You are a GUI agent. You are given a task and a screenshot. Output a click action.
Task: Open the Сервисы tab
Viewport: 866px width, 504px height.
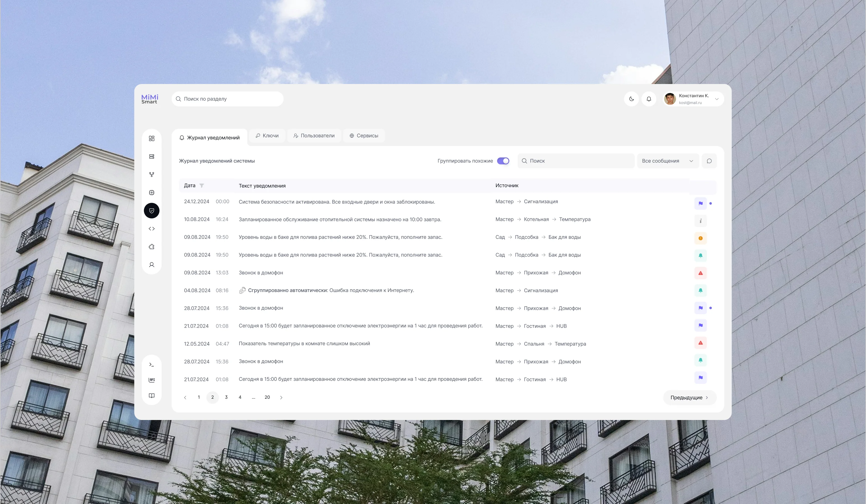point(364,136)
